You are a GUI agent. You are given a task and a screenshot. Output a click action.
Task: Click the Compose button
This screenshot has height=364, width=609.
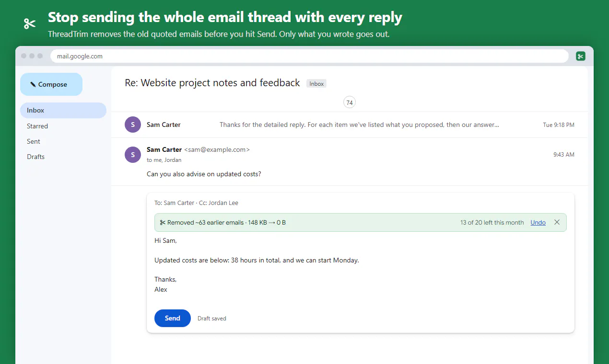coord(51,84)
